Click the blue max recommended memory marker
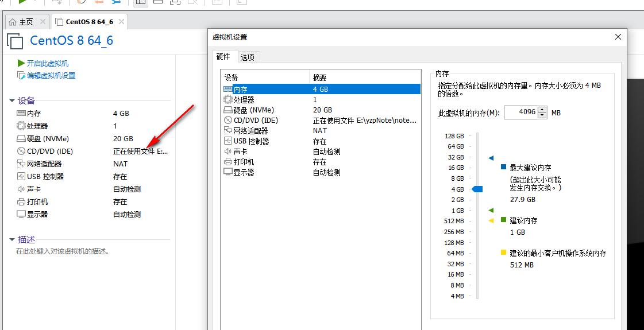644x330 pixels. point(491,158)
